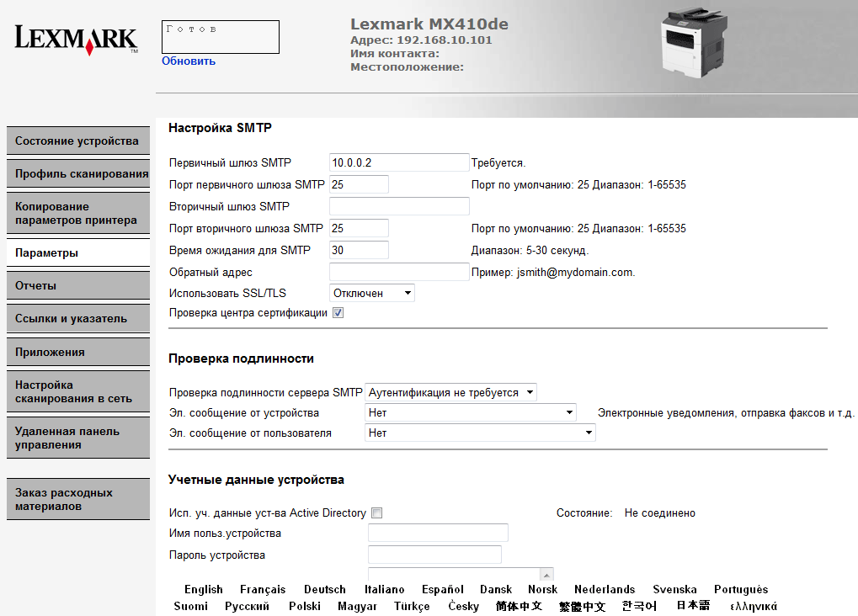Switch language to ελληνικά

point(754,606)
